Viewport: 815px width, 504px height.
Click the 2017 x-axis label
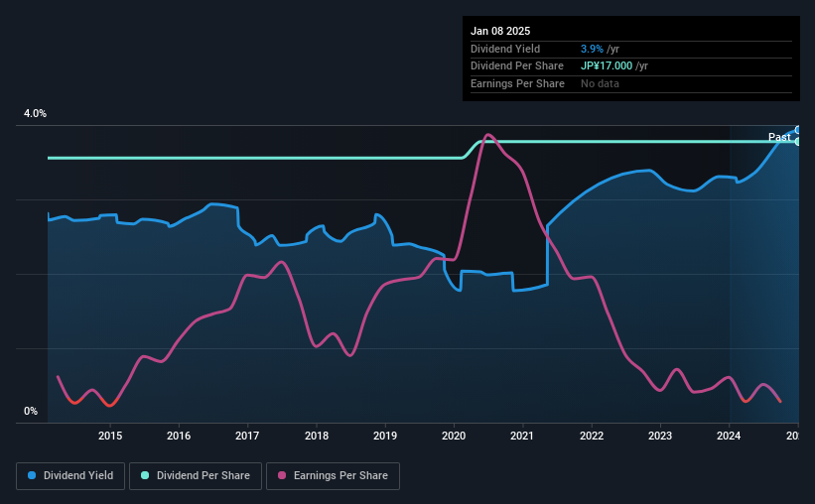[x=247, y=436]
